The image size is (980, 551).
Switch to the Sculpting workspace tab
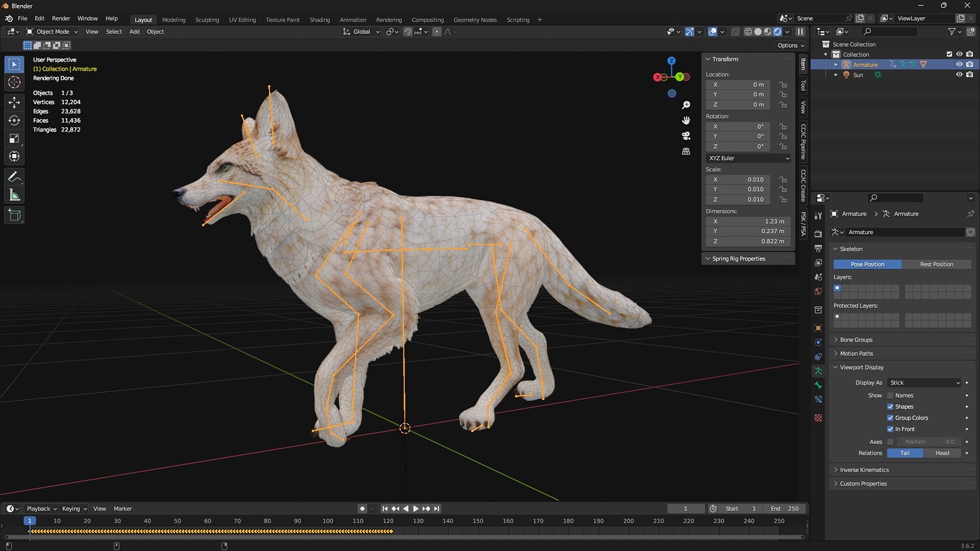pyautogui.click(x=207, y=20)
